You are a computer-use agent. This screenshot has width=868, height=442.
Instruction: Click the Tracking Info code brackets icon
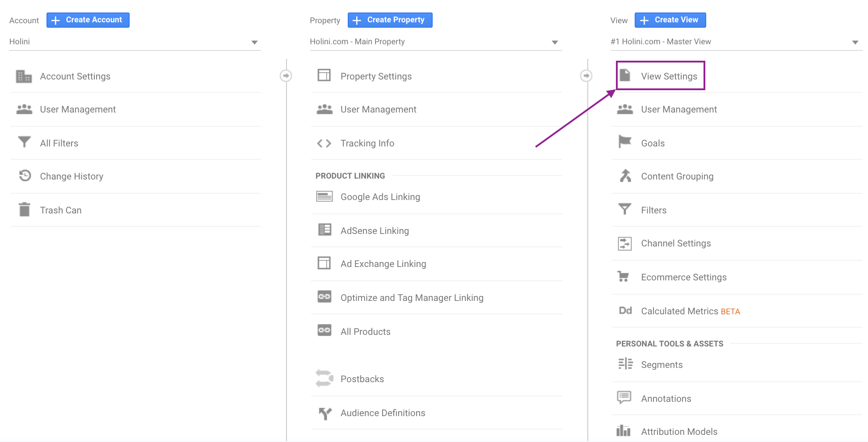(x=324, y=143)
